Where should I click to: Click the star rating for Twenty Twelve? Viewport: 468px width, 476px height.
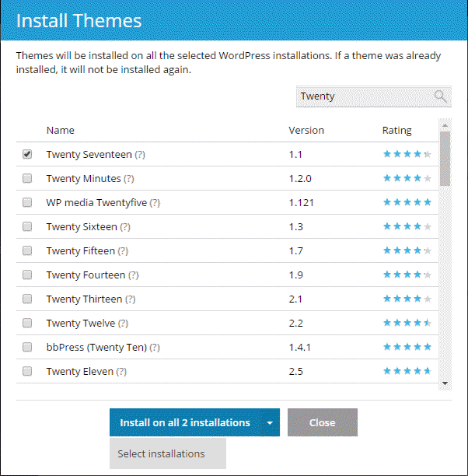[x=407, y=324]
